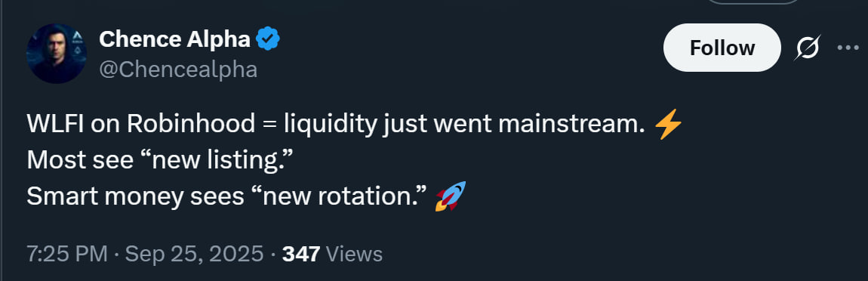This screenshot has height=281, width=868.
Task: Open the 7:25 PM time link
Action: pyautogui.click(x=67, y=255)
